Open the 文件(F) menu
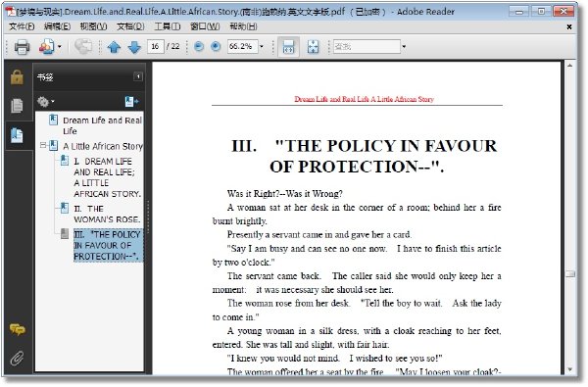Screen dimensions: 588x387 click(22, 26)
